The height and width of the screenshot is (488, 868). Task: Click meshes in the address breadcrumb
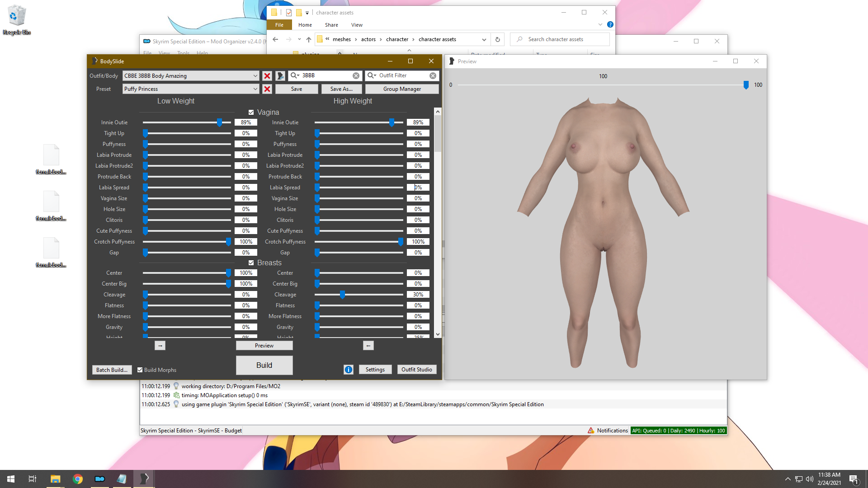[x=342, y=39]
